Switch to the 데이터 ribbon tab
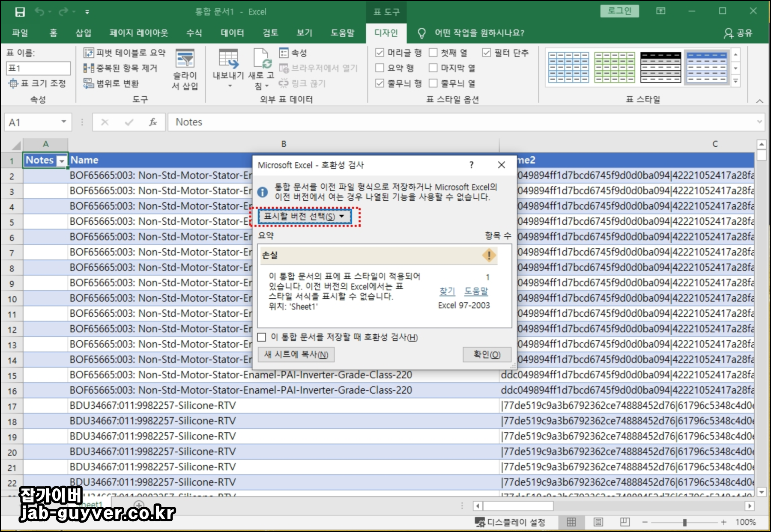This screenshot has height=532, width=771. (x=232, y=33)
